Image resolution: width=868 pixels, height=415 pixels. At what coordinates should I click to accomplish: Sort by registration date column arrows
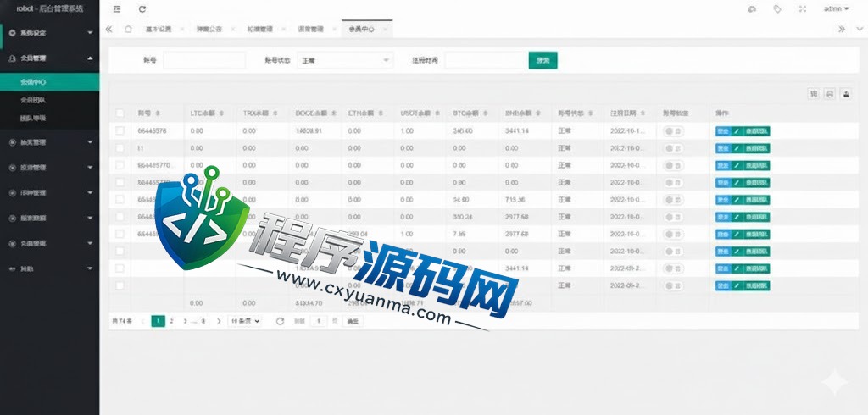tap(643, 113)
